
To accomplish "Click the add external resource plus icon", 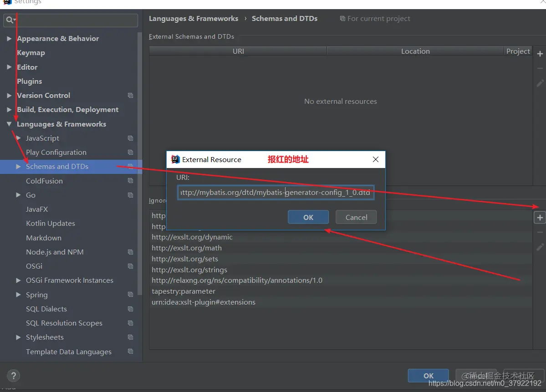I will [540, 54].
